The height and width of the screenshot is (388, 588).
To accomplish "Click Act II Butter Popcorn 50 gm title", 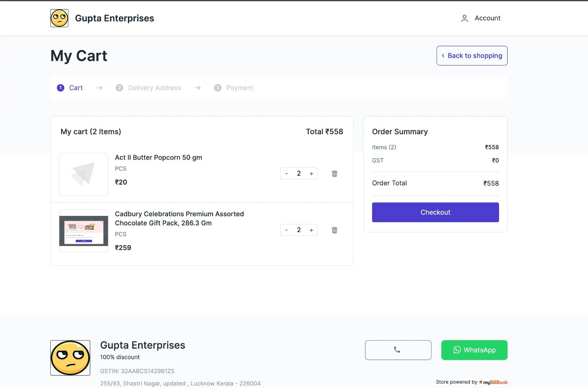I will click(158, 157).
